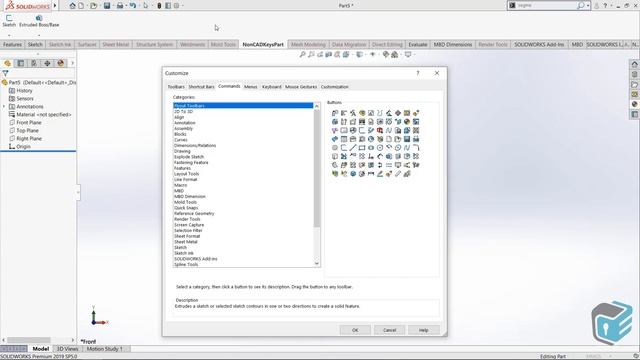Click the Categories list vertical scrollbar thumb
Screen dimensions: 640x360
317,168
